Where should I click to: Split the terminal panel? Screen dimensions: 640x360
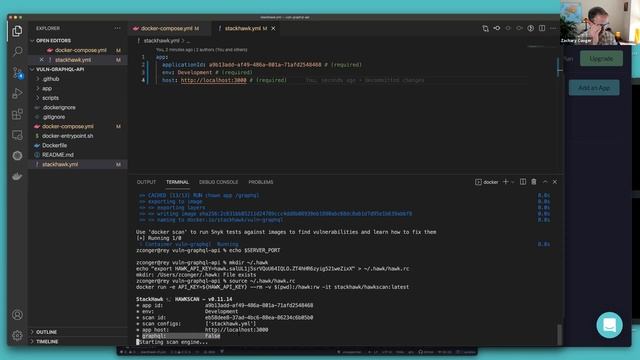click(x=523, y=182)
